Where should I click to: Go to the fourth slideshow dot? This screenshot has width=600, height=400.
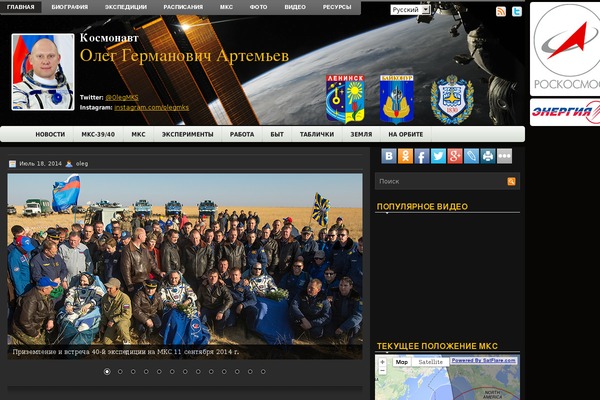(146, 372)
